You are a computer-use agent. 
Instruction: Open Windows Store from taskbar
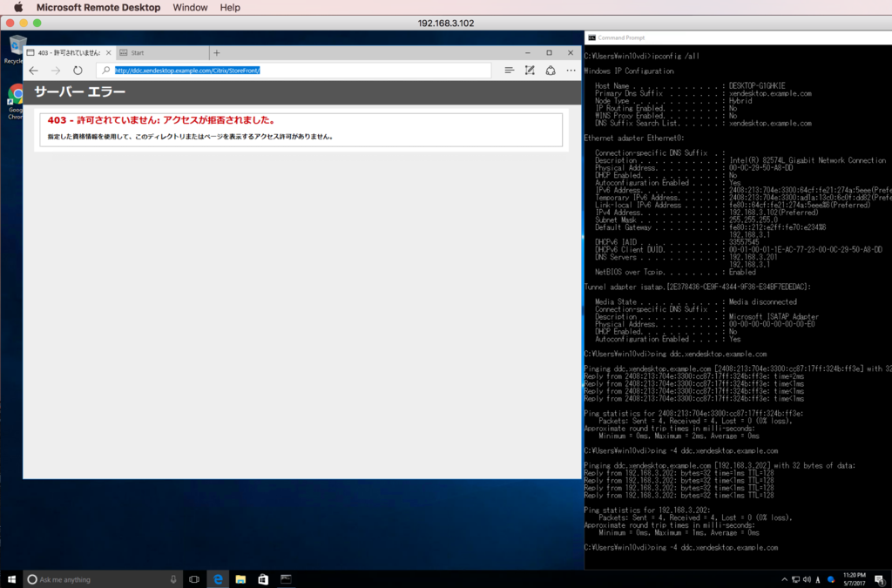click(263, 579)
